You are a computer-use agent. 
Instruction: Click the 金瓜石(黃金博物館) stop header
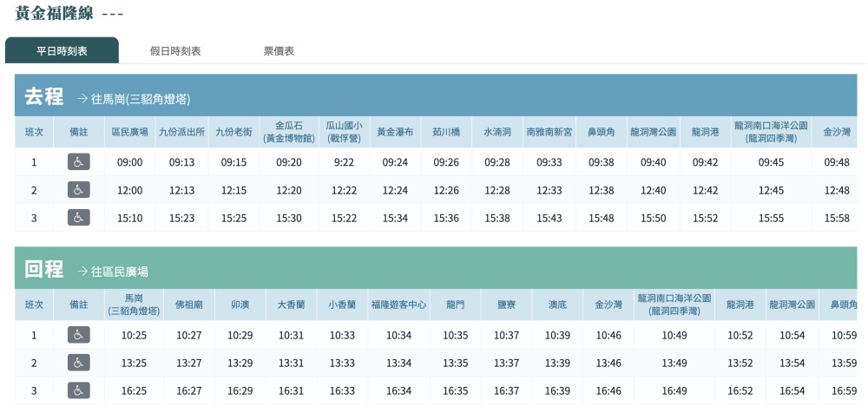coord(289,132)
